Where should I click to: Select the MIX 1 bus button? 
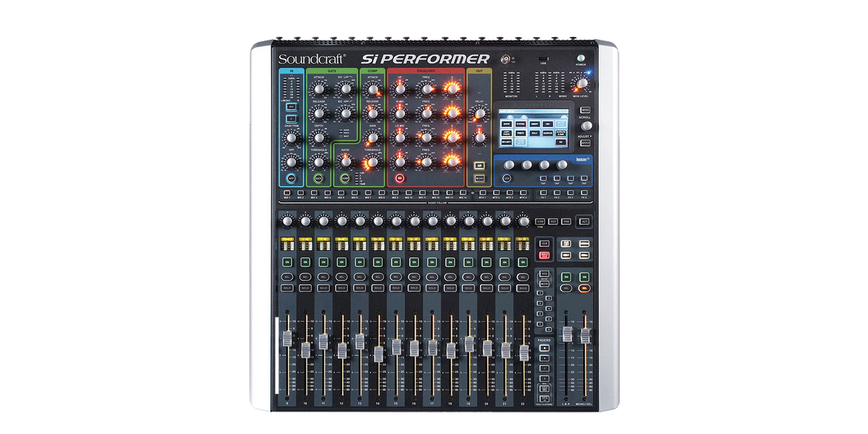(287, 192)
